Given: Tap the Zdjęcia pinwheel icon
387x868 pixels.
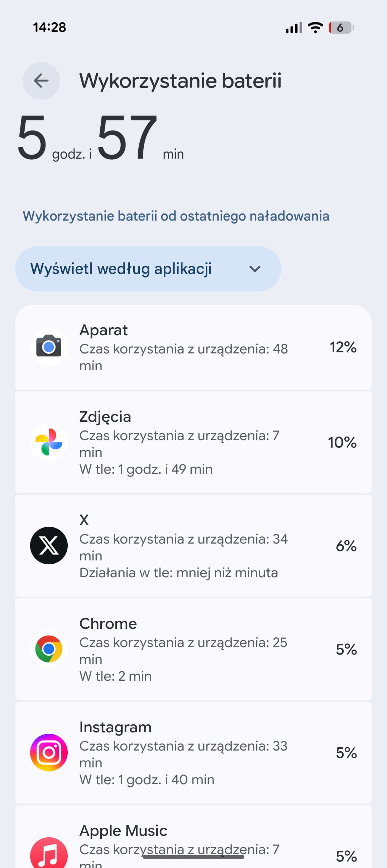Looking at the screenshot, I should [x=49, y=442].
